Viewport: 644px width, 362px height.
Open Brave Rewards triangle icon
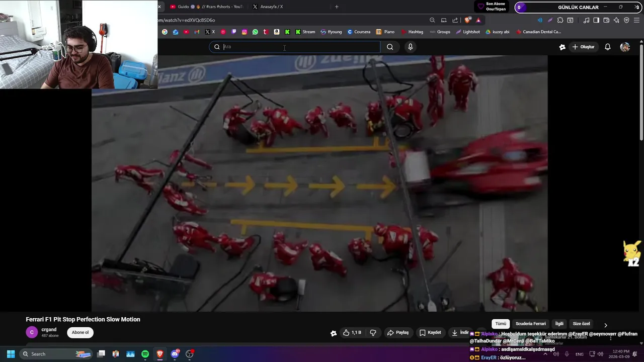[x=478, y=20]
